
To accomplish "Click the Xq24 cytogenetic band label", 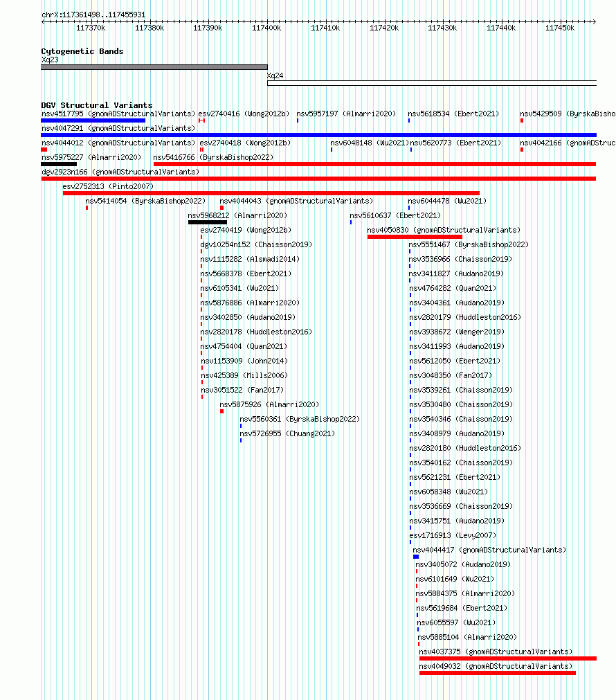I will [x=275, y=76].
